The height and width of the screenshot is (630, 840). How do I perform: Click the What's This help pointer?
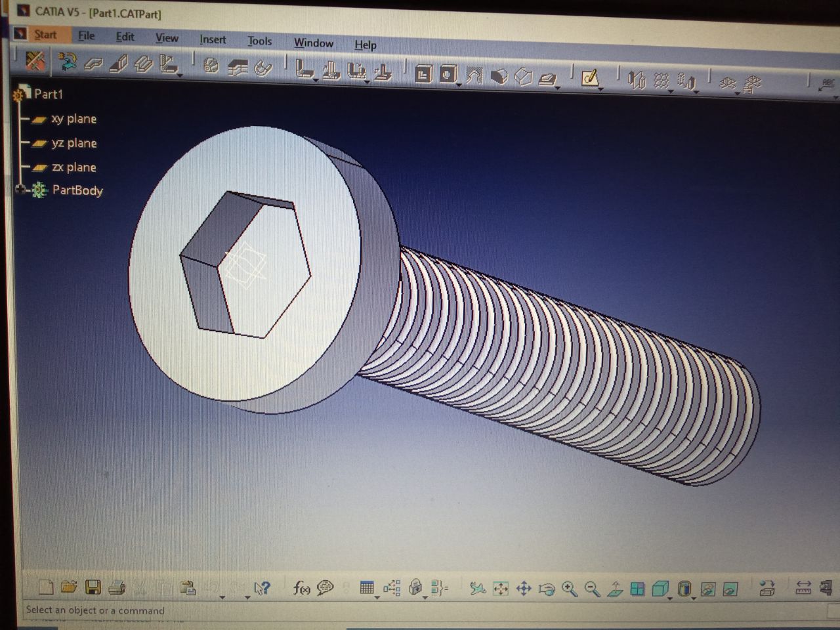click(x=262, y=588)
